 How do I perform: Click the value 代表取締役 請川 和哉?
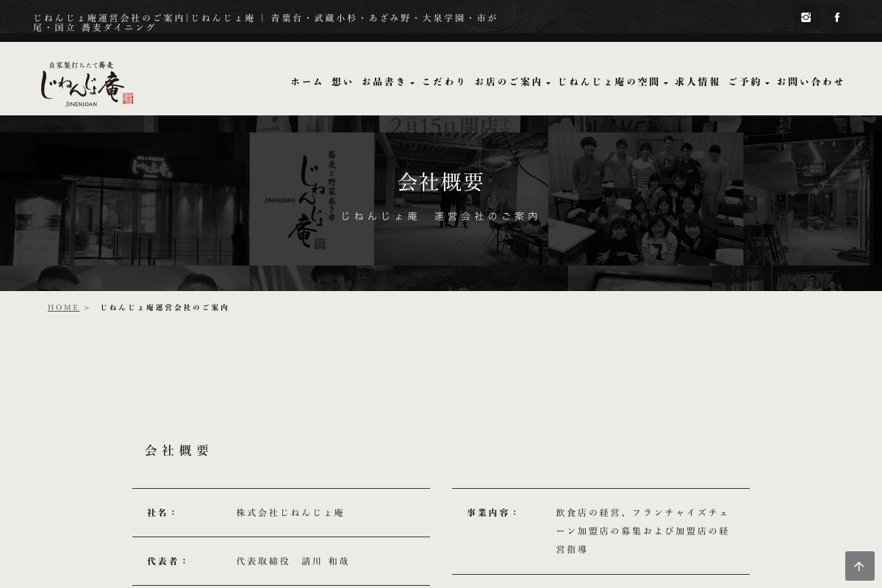[293, 561]
